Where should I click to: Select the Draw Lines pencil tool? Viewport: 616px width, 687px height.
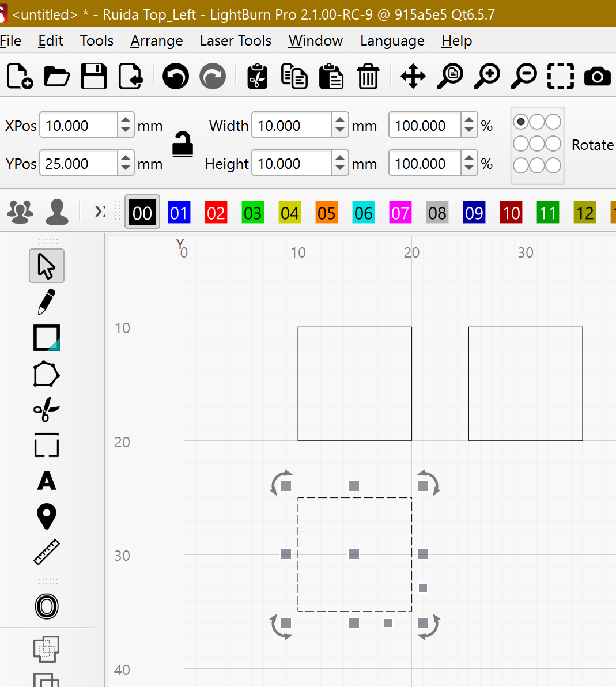[47, 302]
